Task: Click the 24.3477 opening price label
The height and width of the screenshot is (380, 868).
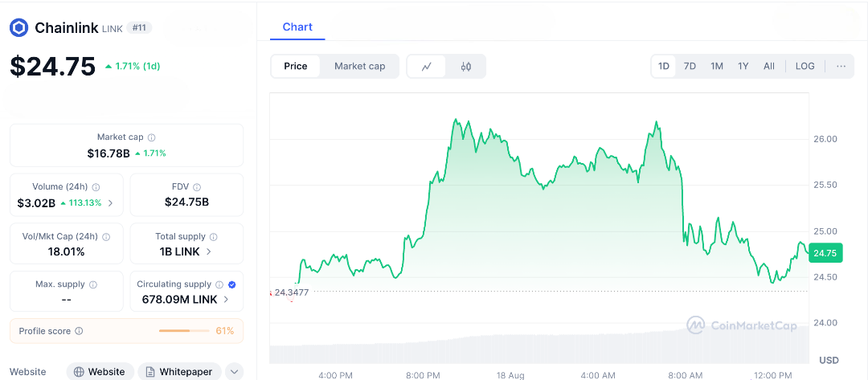Action: (291, 292)
